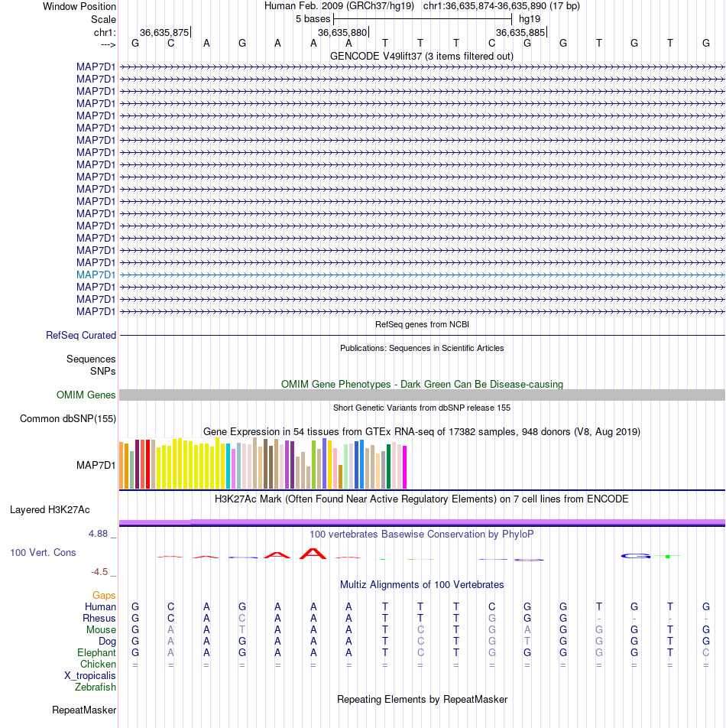Viewport: 726px width, 728px height.
Task: Click the RefSeq Curated track label
Action: tap(81, 335)
